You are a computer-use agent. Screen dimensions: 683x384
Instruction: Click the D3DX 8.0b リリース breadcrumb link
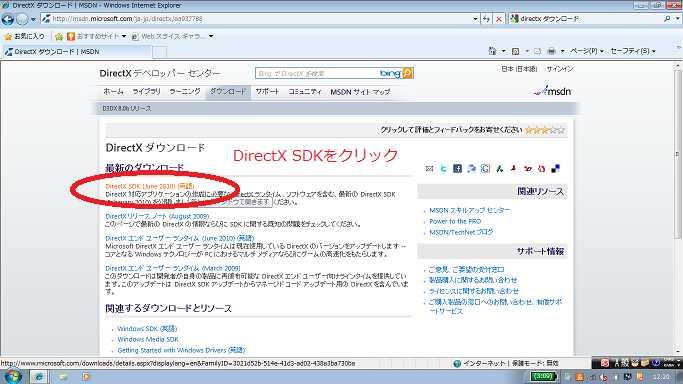click(127, 108)
